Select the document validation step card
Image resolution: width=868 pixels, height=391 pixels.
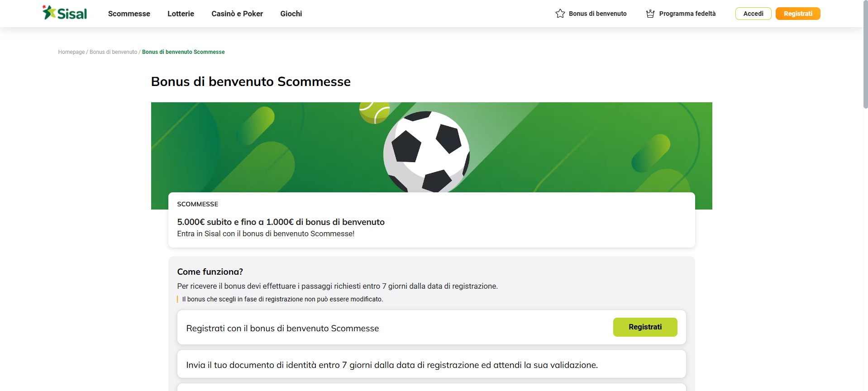click(x=431, y=364)
